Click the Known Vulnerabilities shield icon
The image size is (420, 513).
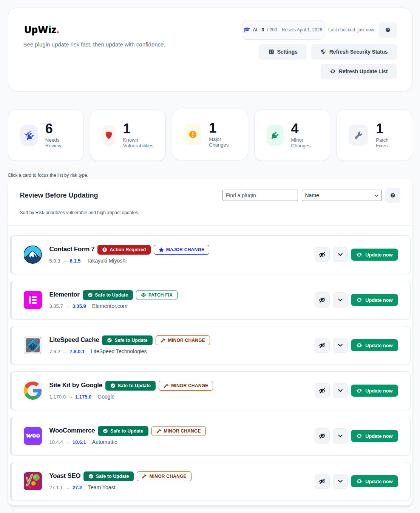point(109,135)
